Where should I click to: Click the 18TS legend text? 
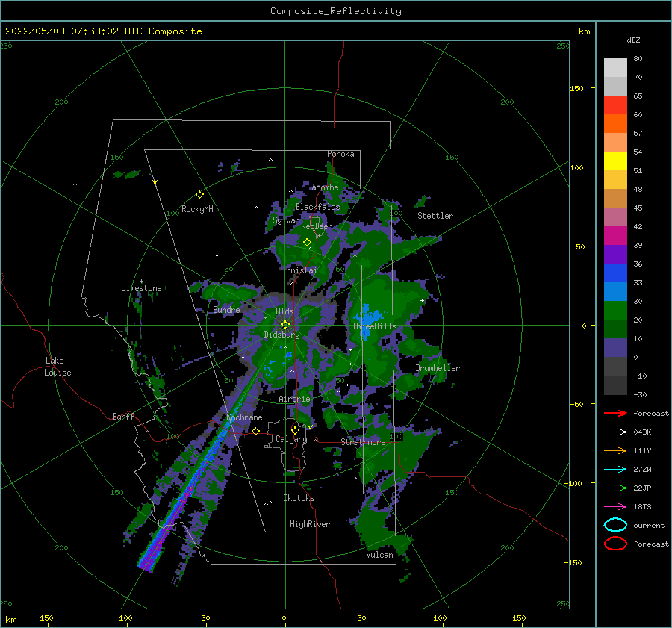click(642, 507)
